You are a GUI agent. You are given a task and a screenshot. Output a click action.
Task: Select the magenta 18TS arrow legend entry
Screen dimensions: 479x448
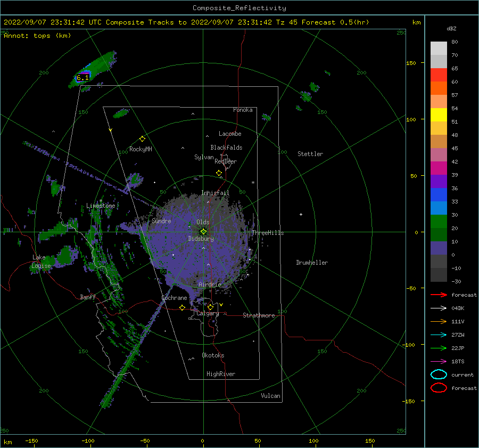(x=439, y=362)
